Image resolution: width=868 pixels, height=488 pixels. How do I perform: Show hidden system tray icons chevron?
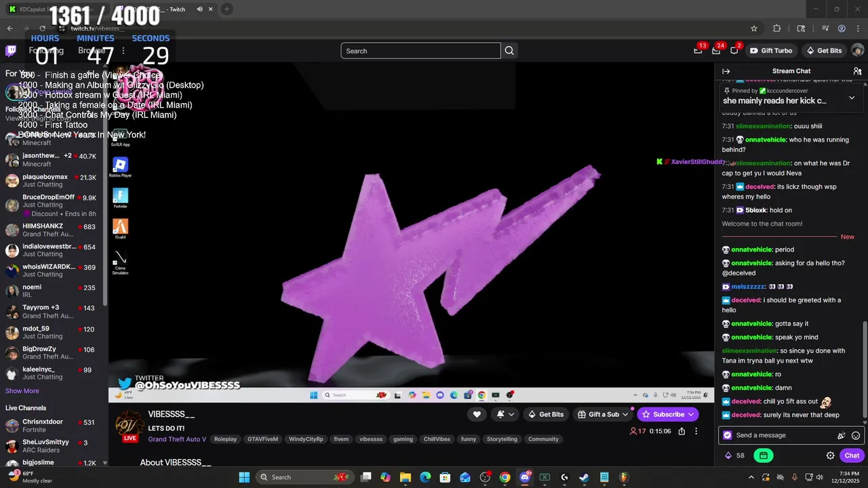pyautogui.click(x=751, y=477)
